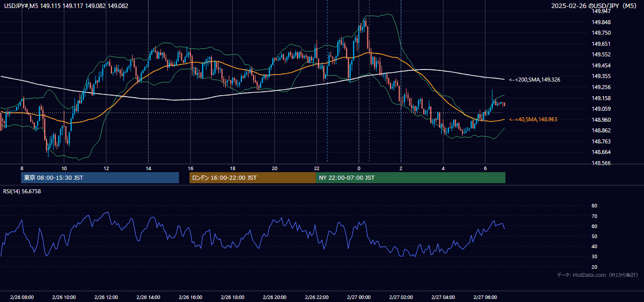Click hour label 22 under the price chart
Viewport: 644px width, 302px height.
click(x=316, y=168)
